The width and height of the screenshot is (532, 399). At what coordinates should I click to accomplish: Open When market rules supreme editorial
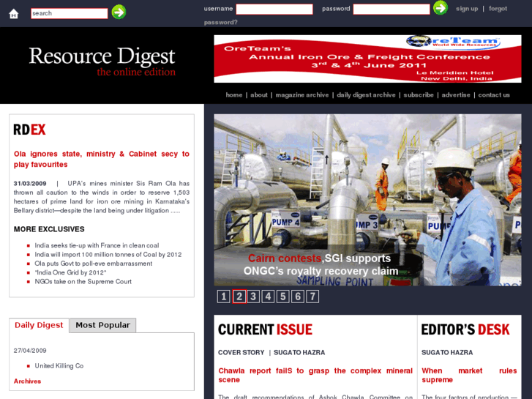[469, 376]
